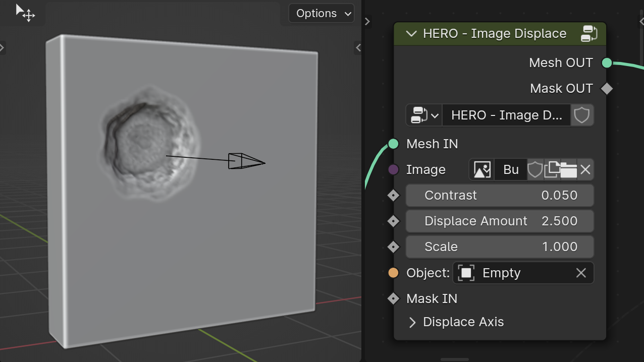
Task: Click the 'HERO - Image Displace' node title
Action: [495, 34]
